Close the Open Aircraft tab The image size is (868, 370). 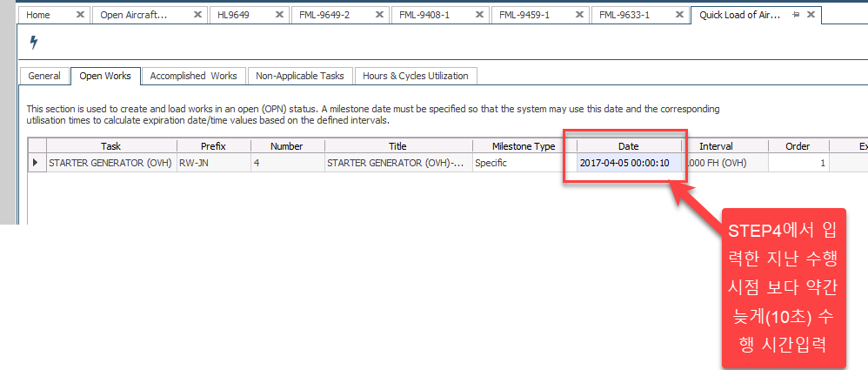197,15
